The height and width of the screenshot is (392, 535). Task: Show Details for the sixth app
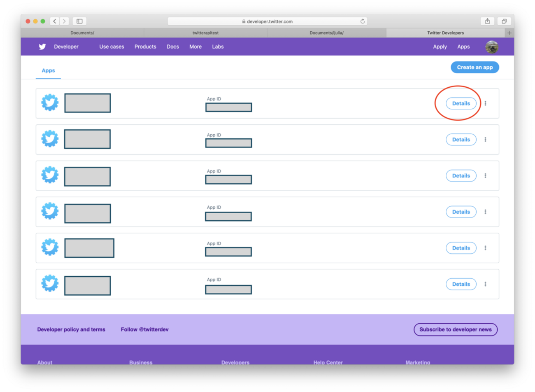click(x=461, y=284)
